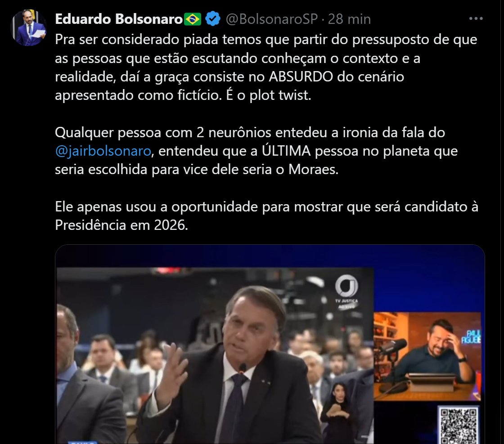
Task: Select the paragraph starting 'Qualquer pessoa com 2 neurônios'
Action: click(256, 151)
